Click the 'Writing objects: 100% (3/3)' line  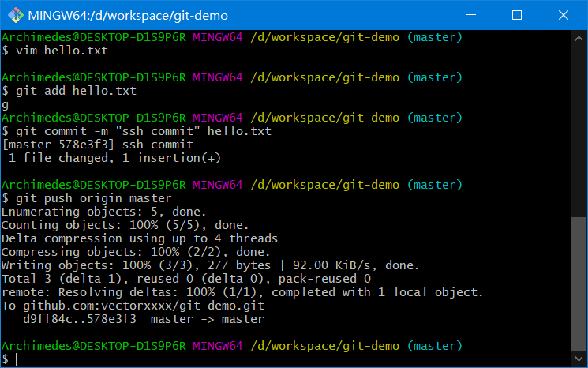click(x=211, y=265)
